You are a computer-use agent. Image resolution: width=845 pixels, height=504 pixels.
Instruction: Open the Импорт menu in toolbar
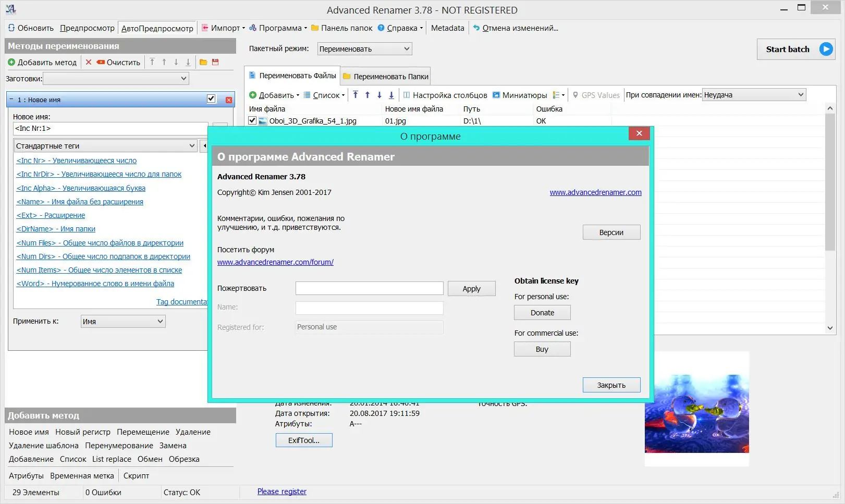click(223, 28)
